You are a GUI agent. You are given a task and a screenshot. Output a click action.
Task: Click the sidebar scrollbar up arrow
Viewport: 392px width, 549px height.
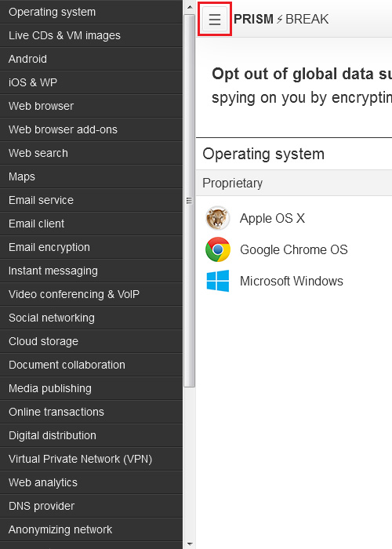pos(190,6)
